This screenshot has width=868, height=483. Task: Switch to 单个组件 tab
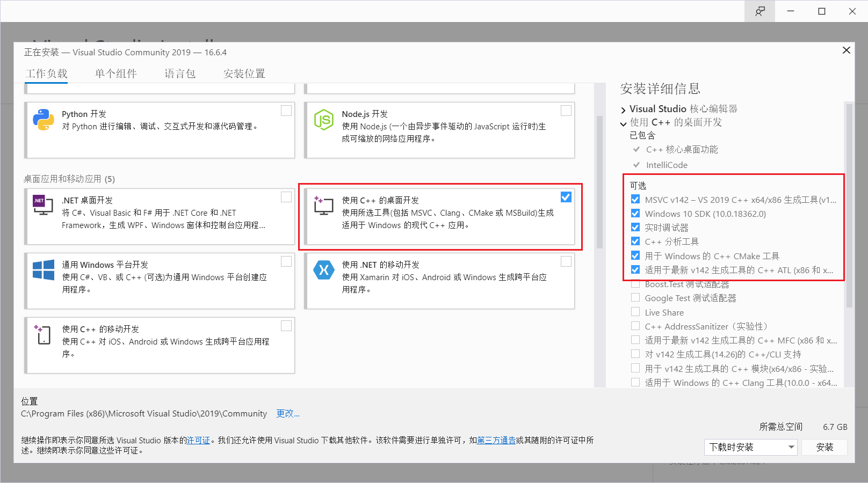[x=116, y=74]
